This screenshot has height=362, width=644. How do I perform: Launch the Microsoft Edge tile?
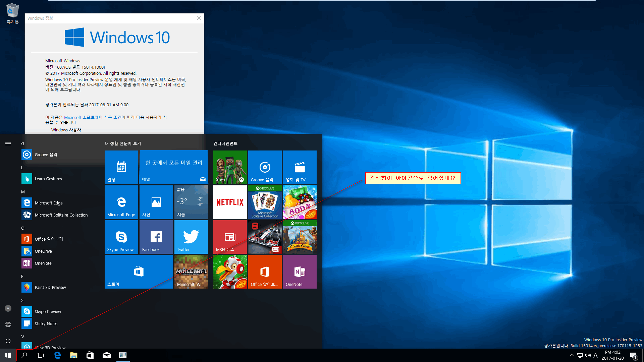[121, 202]
